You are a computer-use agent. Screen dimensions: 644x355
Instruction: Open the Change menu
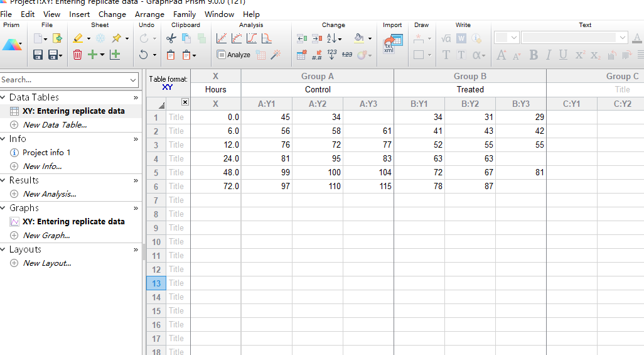(x=112, y=14)
